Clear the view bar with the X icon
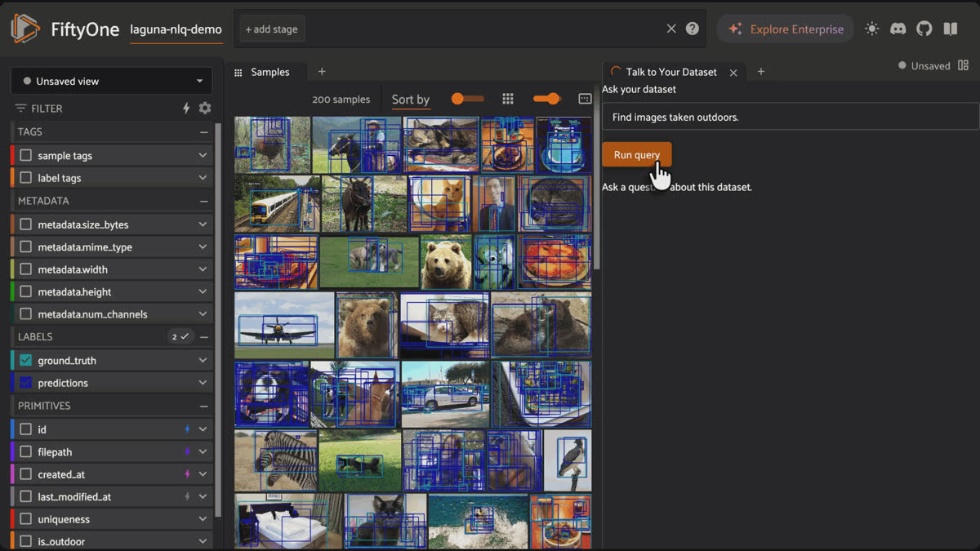Viewport: 980px width, 551px height. [671, 29]
